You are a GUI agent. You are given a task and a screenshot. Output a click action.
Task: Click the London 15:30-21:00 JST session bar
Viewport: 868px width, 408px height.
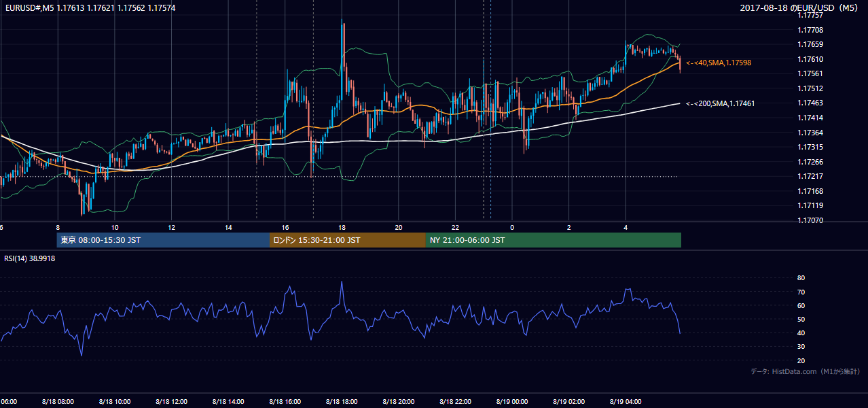pos(348,240)
